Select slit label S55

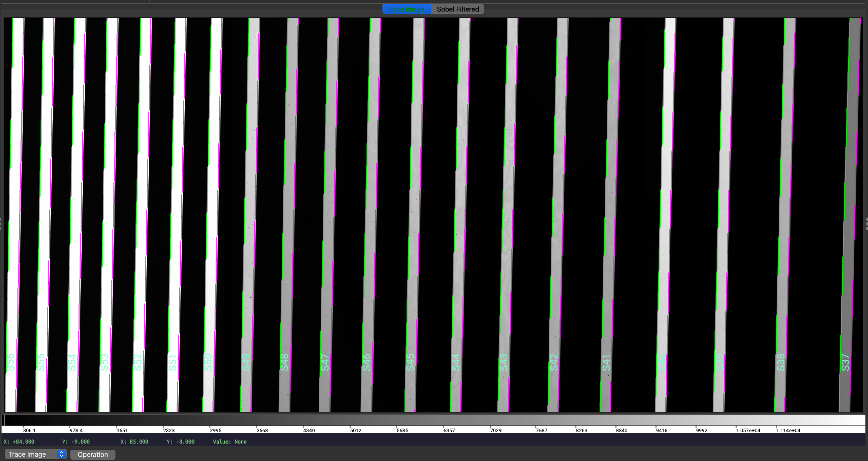[41, 362]
